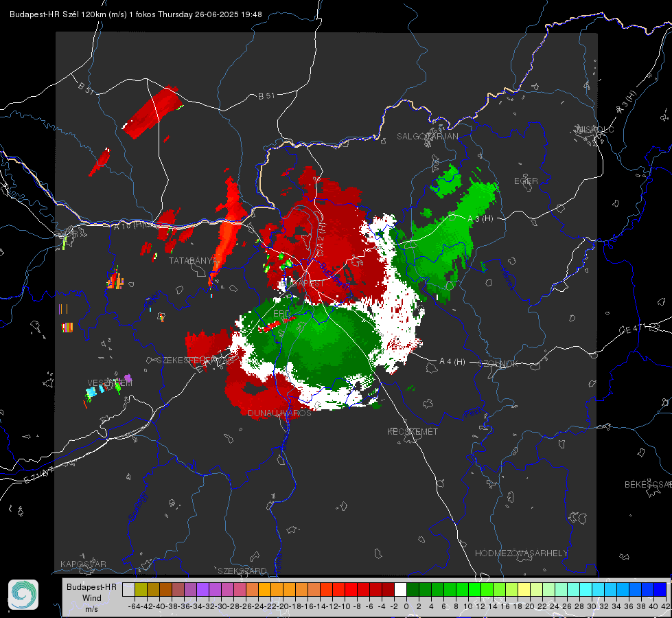Screen dimensions: 672x618
Task: Click the 'm/s' unit label in the legend
Action: coord(91,609)
